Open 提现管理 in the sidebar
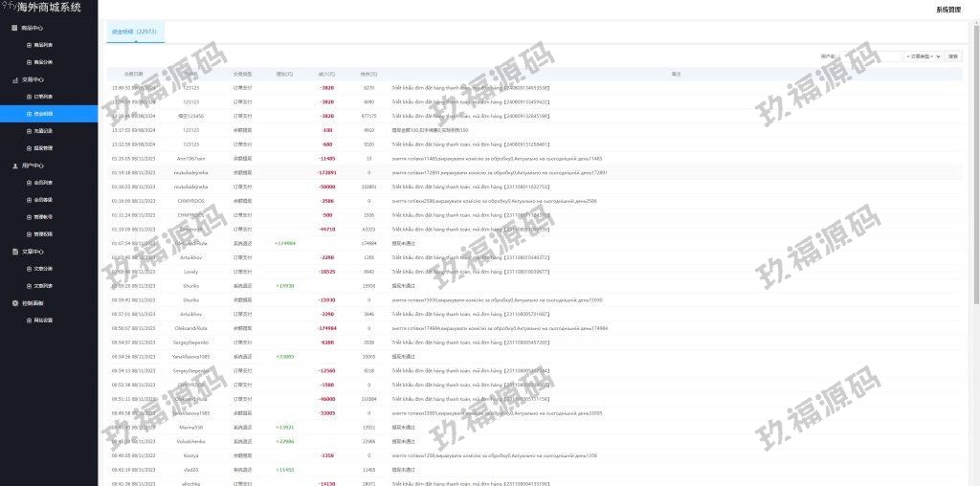This screenshot has width=980, height=486. 43,148
